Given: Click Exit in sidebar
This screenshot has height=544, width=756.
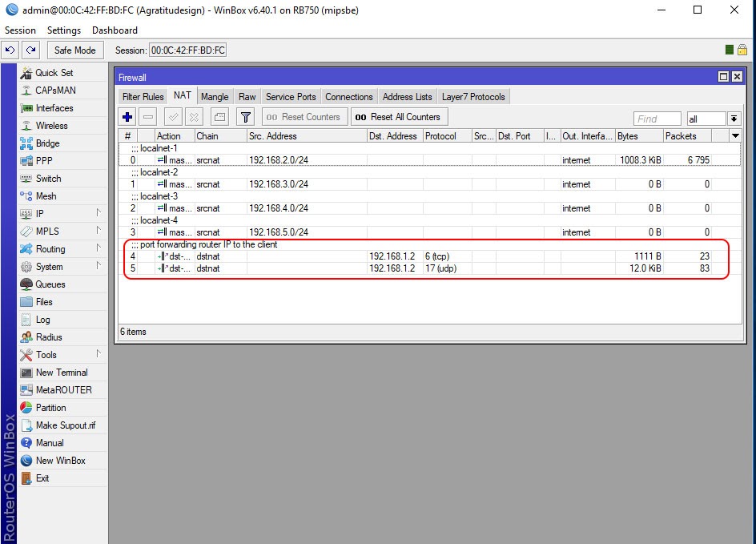Looking at the screenshot, I should 62,478.
